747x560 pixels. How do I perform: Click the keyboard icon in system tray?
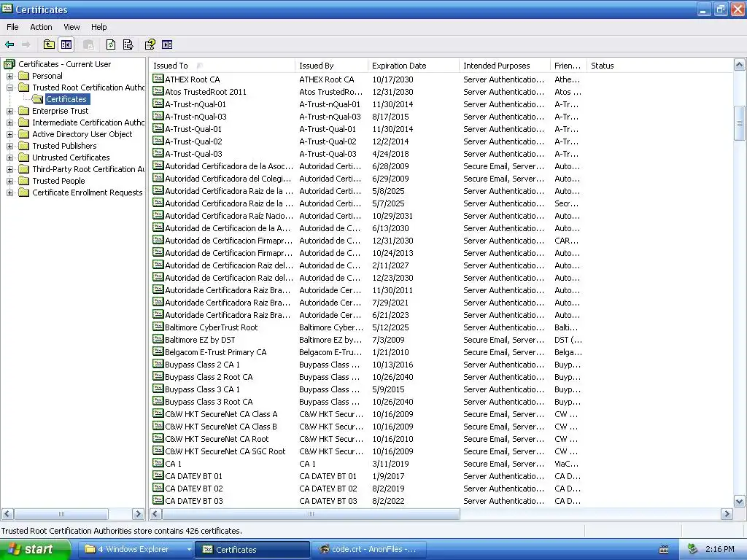point(664,550)
